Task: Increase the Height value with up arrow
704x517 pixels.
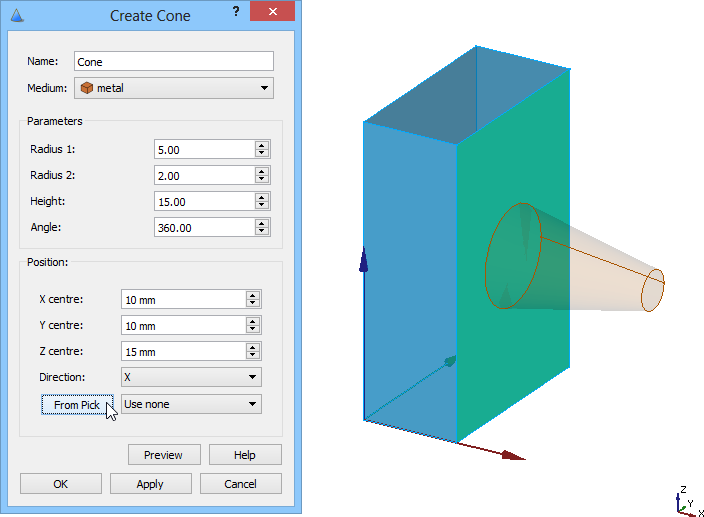Action: point(262,197)
